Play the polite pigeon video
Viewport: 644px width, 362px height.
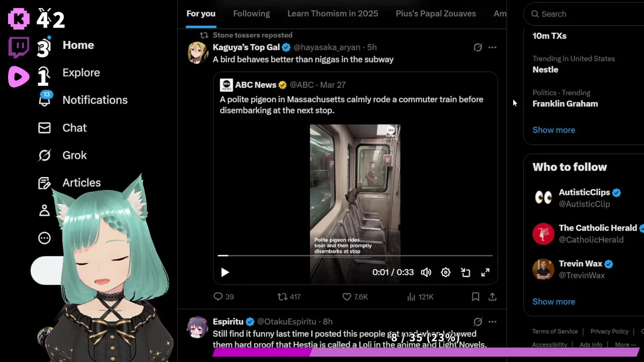coord(225,272)
